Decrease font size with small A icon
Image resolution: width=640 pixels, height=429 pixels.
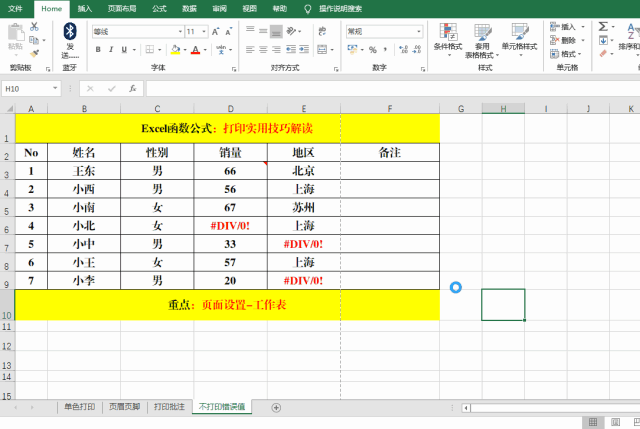[x=229, y=31]
